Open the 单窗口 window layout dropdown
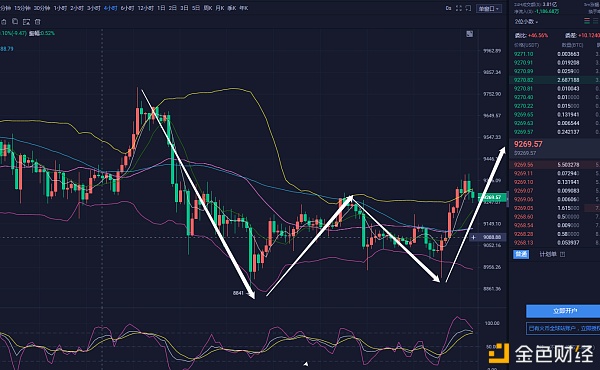The width and height of the screenshot is (600, 370). [489, 8]
